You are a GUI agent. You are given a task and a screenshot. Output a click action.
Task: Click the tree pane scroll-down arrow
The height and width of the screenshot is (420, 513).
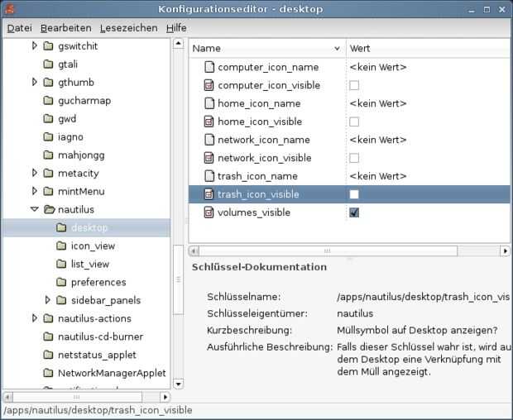point(178,384)
